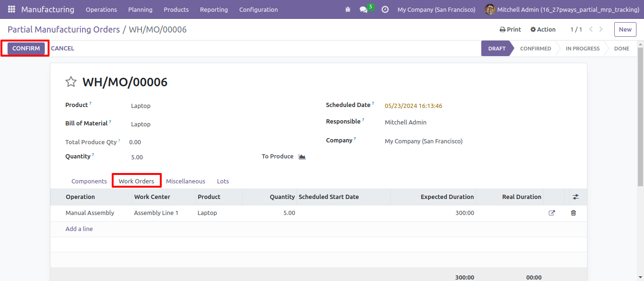Select the Confirmed status stage
Screen dimensions: 644x281
(x=536, y=49)
